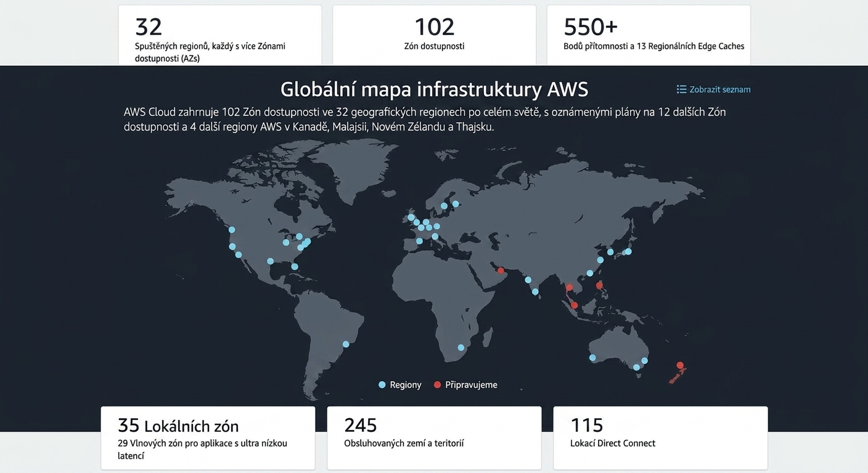The width and height of the screenshot is (868, 473).
Task: Click the AWS Cloud zahrnuje description paragraph
Action: [425, 120]
